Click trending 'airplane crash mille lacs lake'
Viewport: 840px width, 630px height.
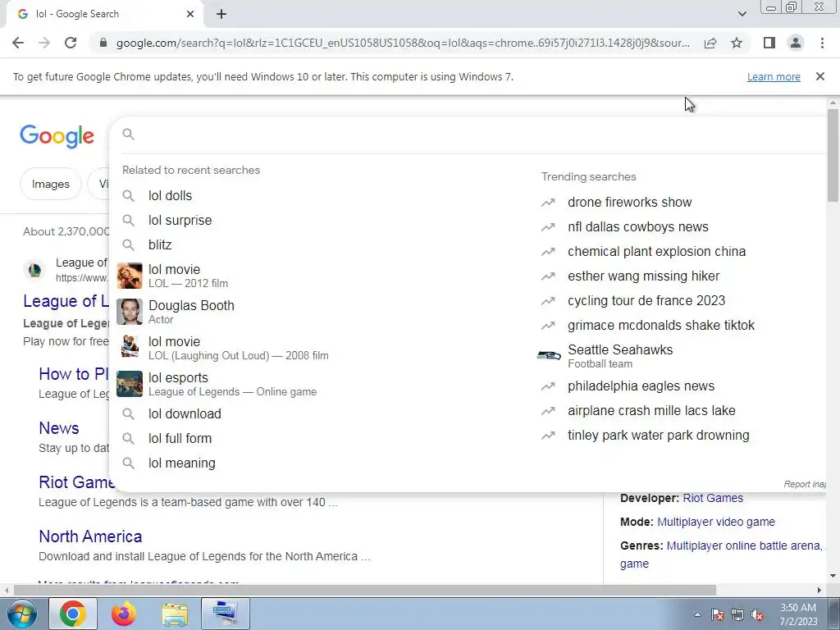pos(651,410)
